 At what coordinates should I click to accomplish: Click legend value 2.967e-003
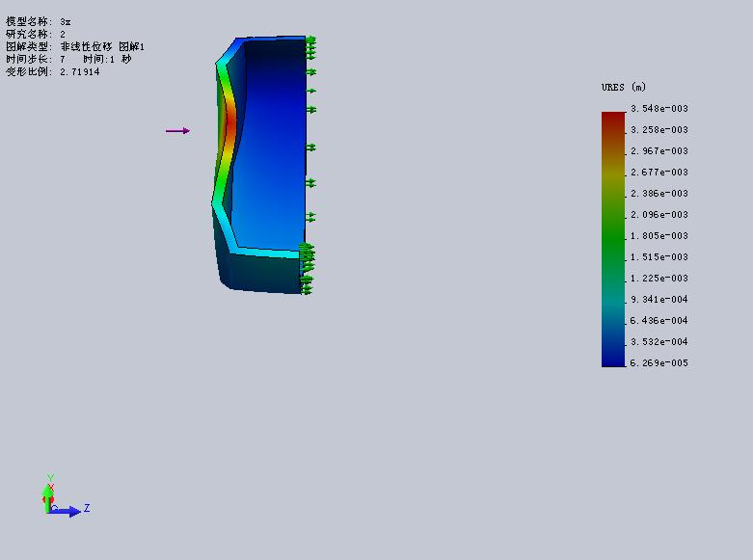pyautogui.click(x=659, y=150)
